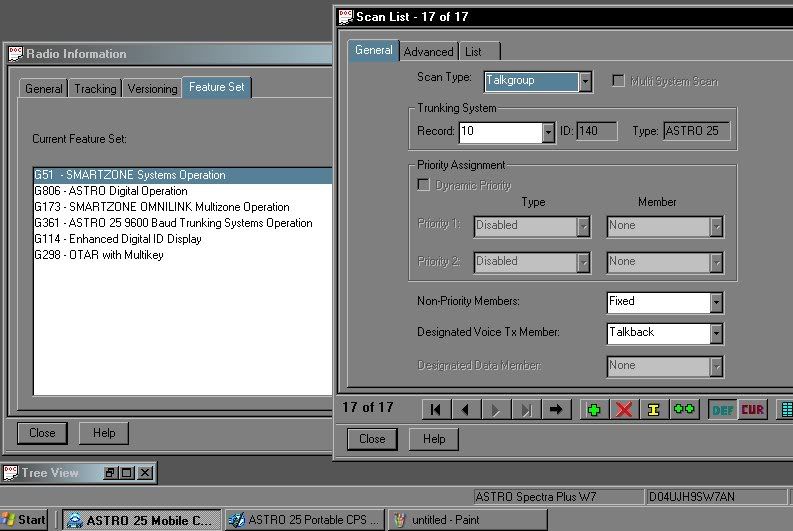Click D04UJH9SW7AN status bar entry
793x531 pixels.
coord(716,497)
